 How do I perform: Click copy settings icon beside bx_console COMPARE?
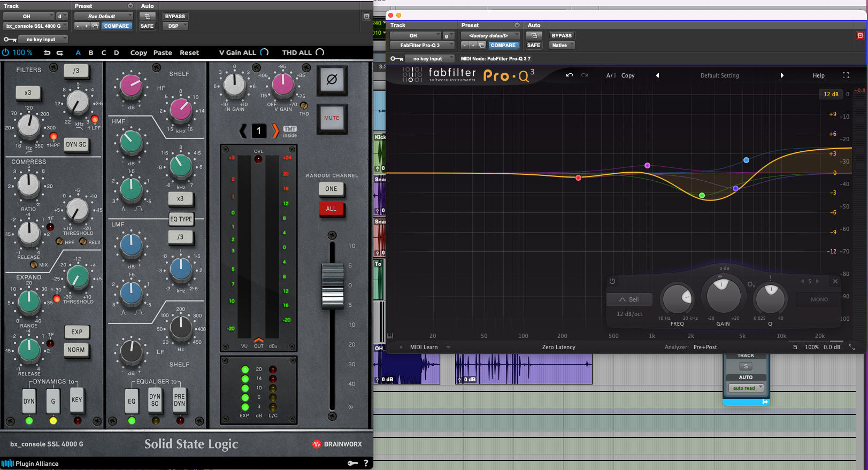click(x=95, y=26)
